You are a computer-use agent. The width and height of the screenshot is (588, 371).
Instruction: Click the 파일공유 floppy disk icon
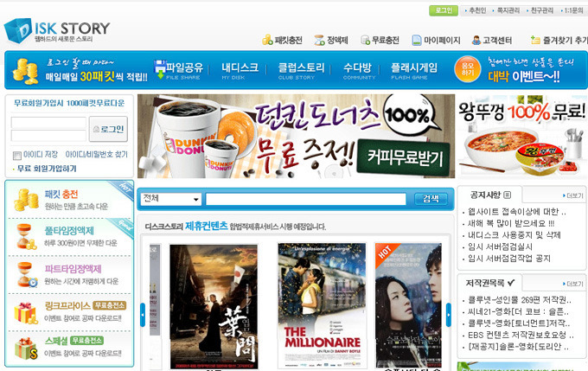coord(160,68)
